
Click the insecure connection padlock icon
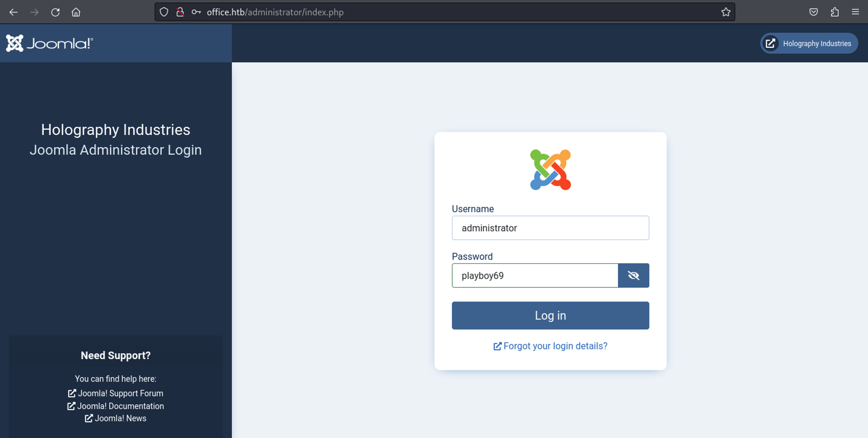point(180,12)
